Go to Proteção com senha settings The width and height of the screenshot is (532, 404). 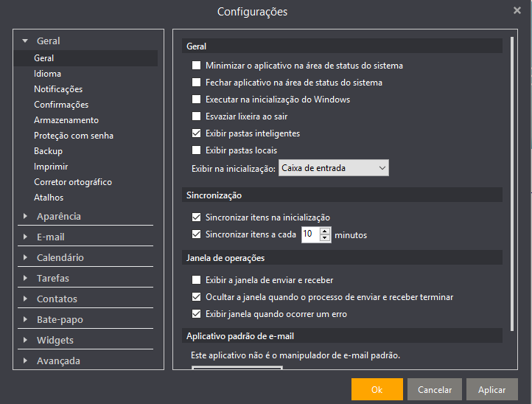(x=74, y=136)
